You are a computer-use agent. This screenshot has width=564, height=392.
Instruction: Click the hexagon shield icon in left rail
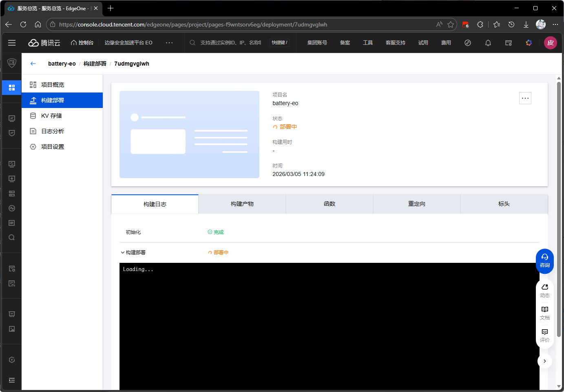coord(12,360)
